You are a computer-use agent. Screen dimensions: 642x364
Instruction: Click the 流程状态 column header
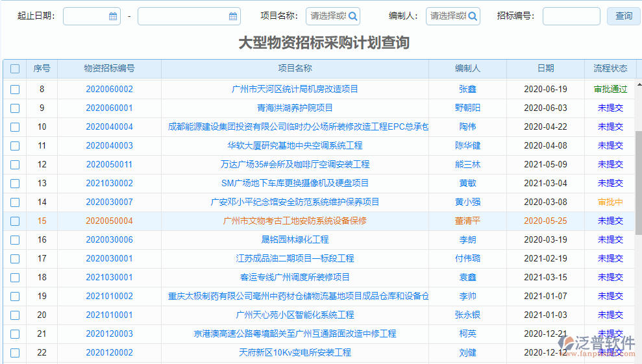610,69
